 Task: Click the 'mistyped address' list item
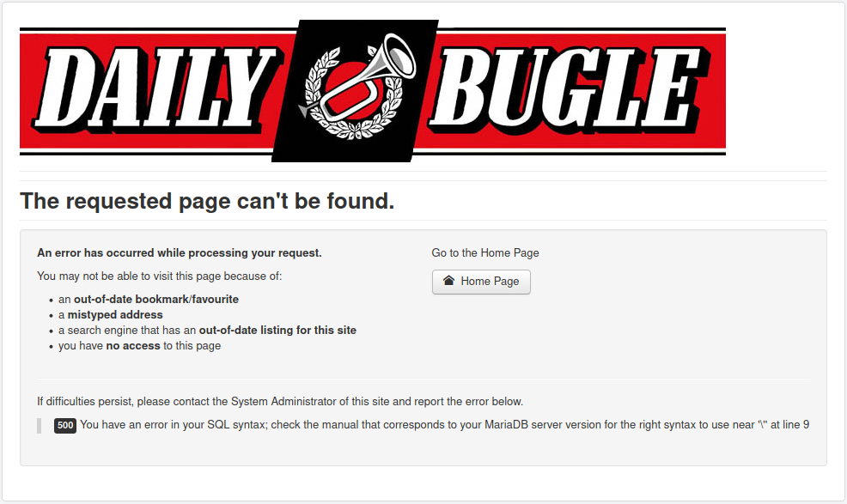tap(111, 315)
